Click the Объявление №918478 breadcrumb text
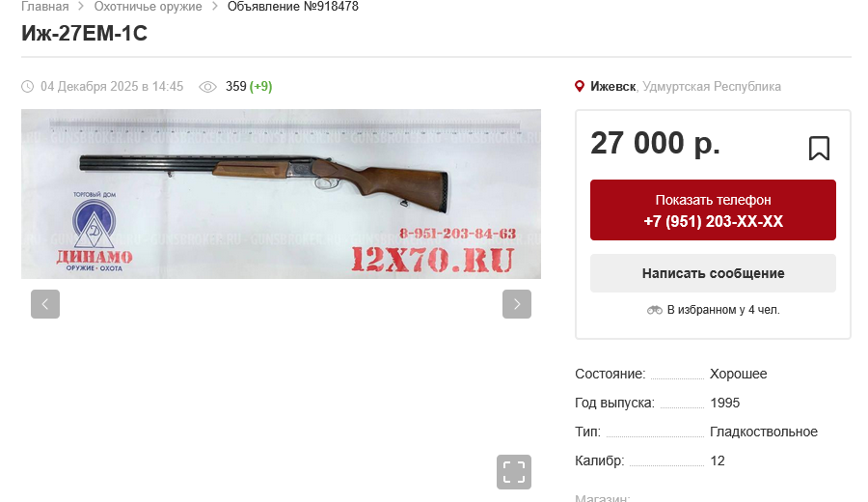The image size is (868, 502). 293,7
